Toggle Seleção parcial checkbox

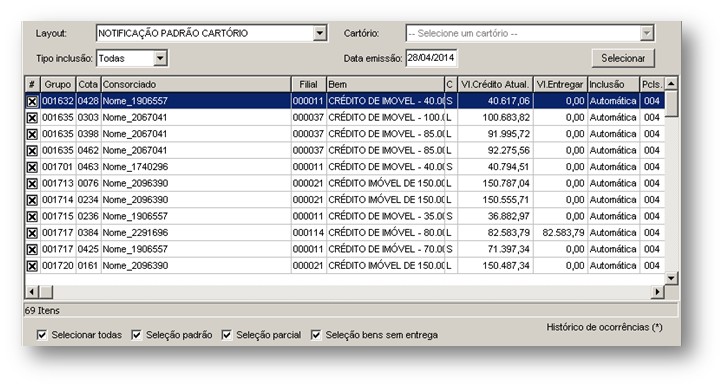227,335
